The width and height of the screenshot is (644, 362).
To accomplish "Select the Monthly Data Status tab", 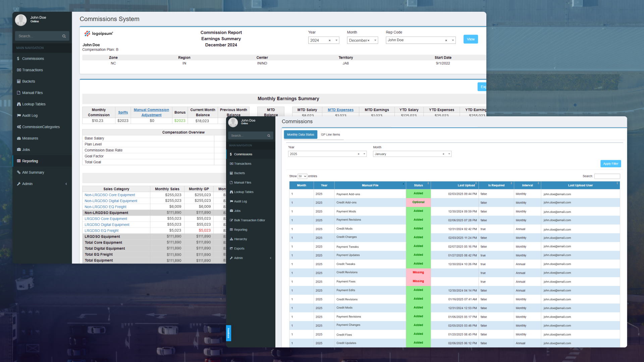I will pos(301,135).
